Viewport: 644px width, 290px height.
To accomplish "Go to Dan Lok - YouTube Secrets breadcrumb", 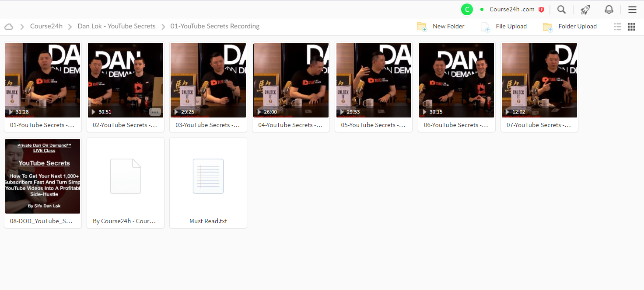I will click(x=116, y=26).
